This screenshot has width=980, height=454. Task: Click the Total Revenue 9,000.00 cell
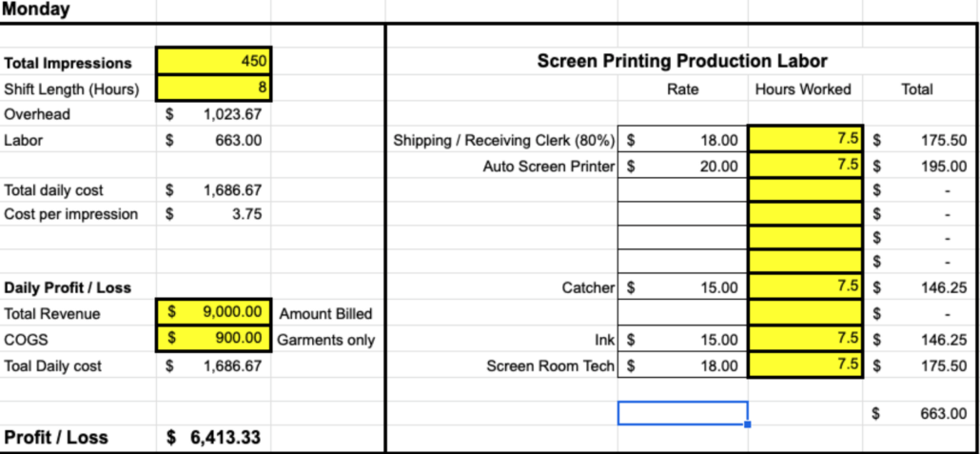pos(214,312)
